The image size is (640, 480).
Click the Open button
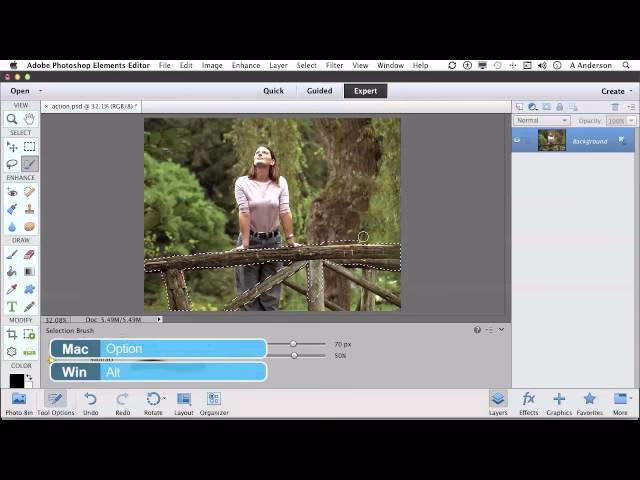pos(20,91)
